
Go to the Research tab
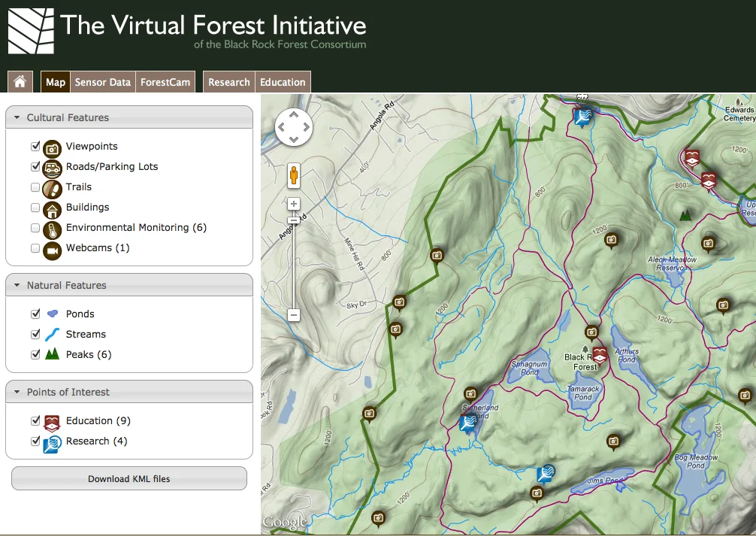229,81
